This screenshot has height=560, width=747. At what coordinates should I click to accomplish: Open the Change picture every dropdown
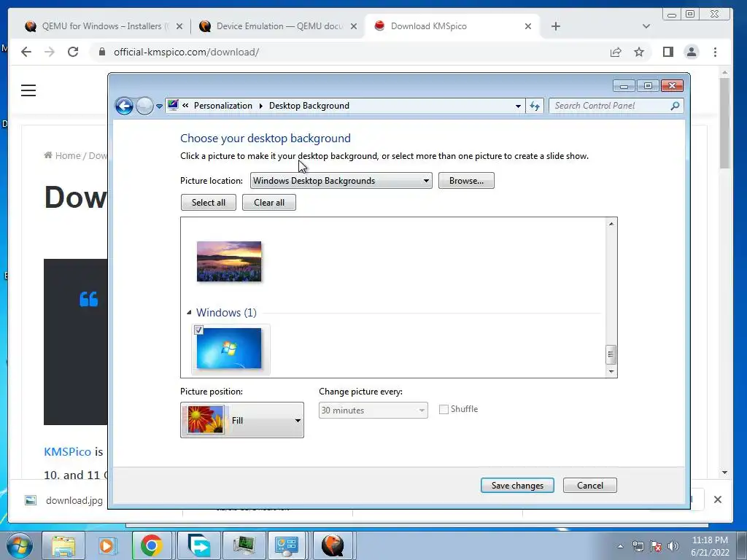[x=373, y=410]
